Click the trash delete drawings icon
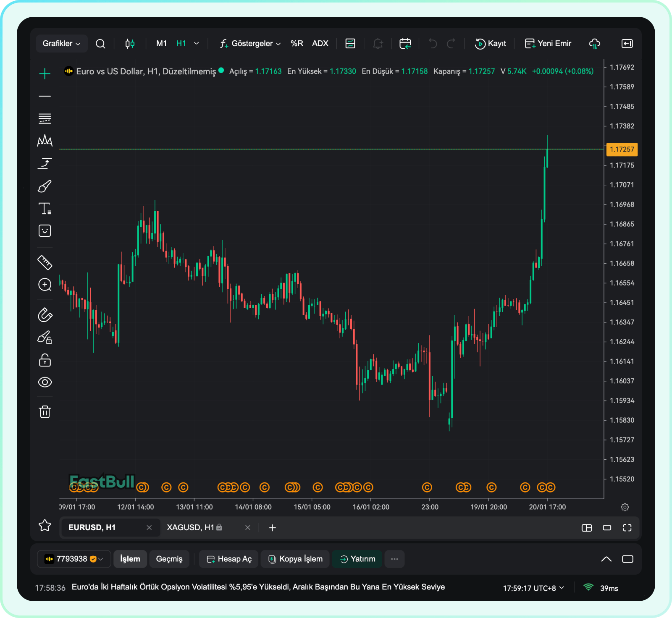 point(45,412)
